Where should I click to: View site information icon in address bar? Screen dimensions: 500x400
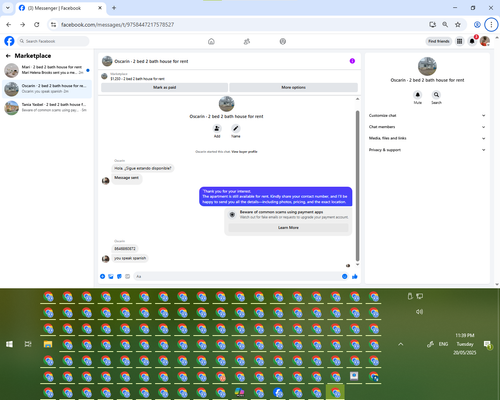point(53,25)
